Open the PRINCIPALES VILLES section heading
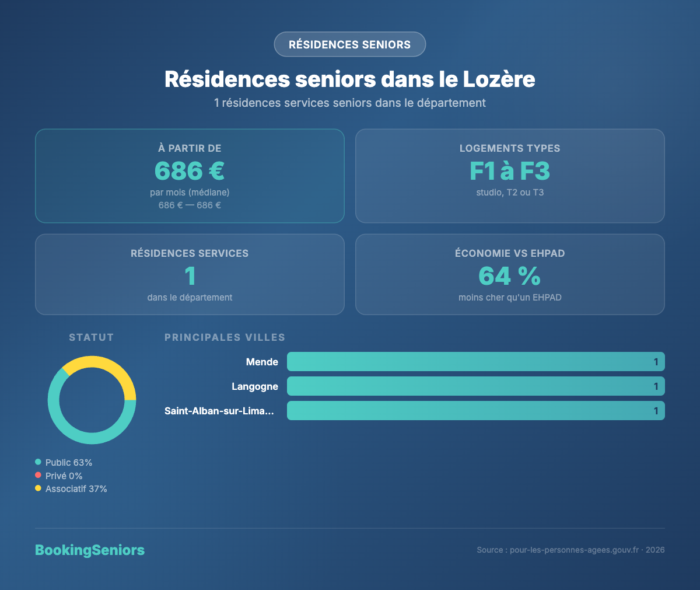This screenshot has width=700, height=590. [225, 337]
